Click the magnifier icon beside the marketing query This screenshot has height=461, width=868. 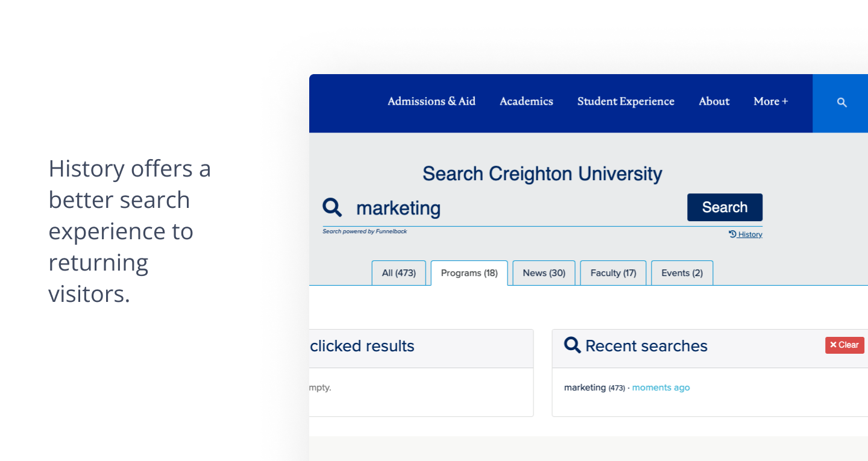pos(332,207)
